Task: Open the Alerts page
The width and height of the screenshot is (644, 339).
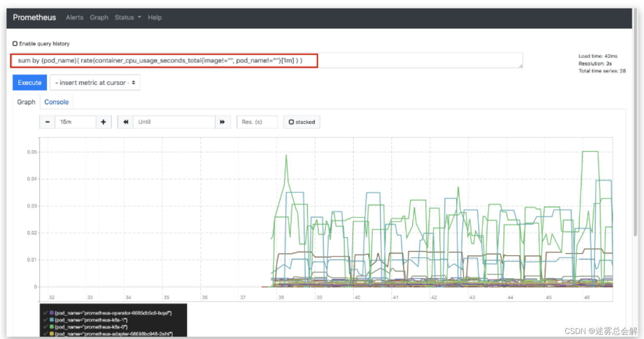Action: pyautogui.click(x=75, y=17)
